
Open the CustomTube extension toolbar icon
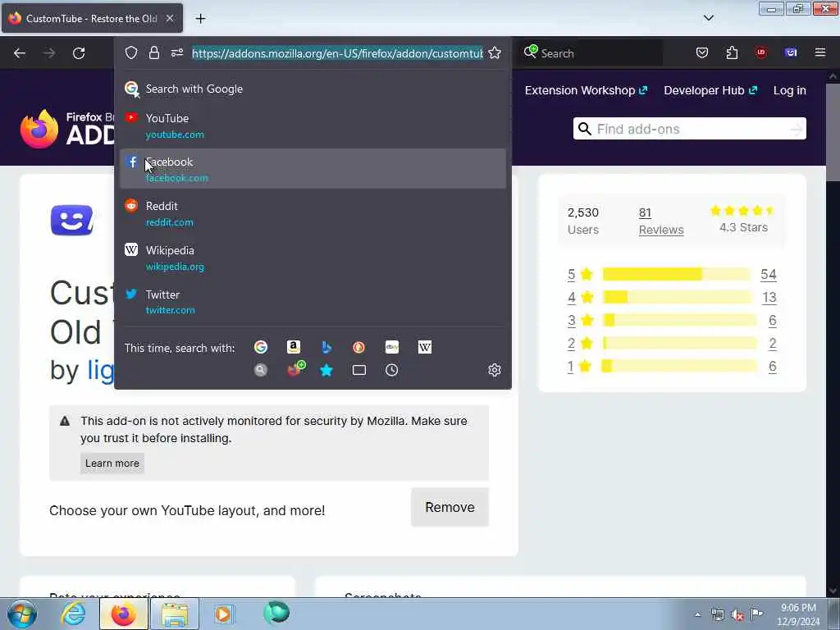pos(791,52)
